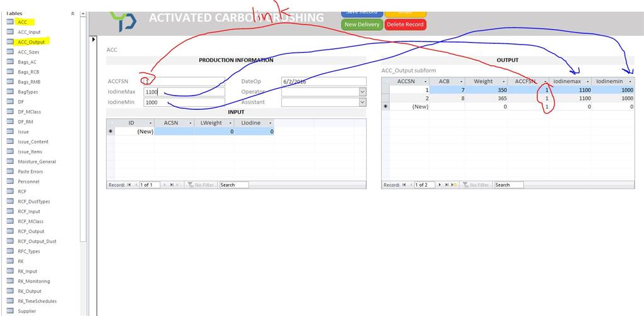Click the main form record selector arrow
Image resolution: width=644 pixels, height=316 pixels.
click(x=94, y=40)
